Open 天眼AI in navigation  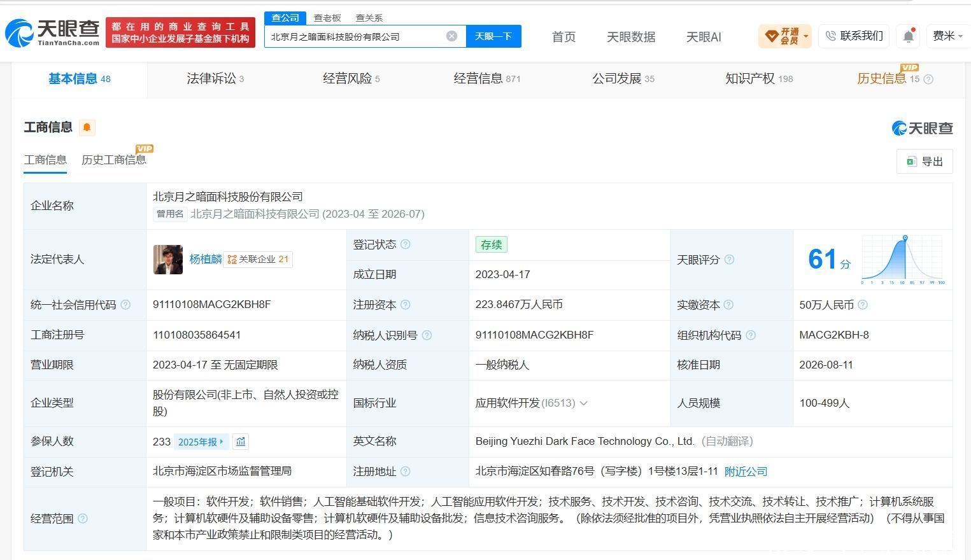pos(704,37)
